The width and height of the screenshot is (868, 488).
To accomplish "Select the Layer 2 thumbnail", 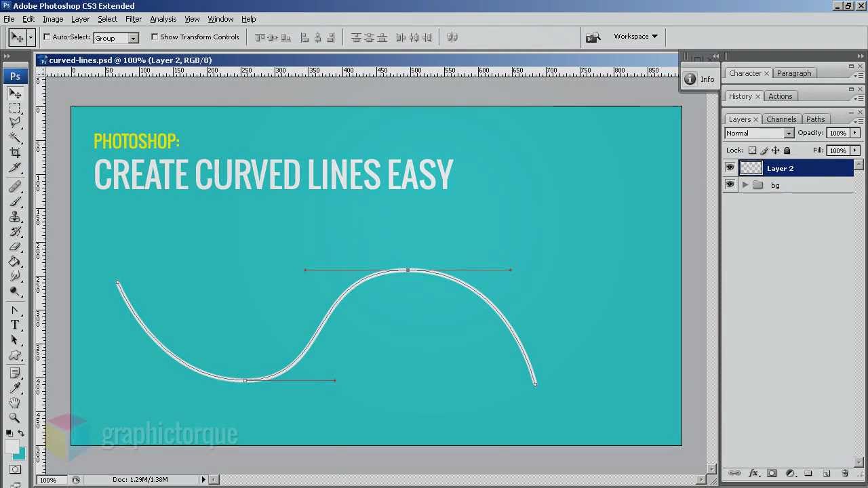I will click(751, 168).
